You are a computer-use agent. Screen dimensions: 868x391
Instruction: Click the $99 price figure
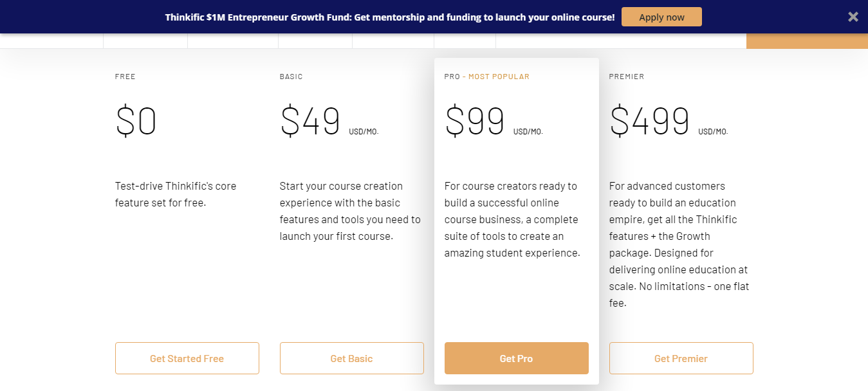475,122
